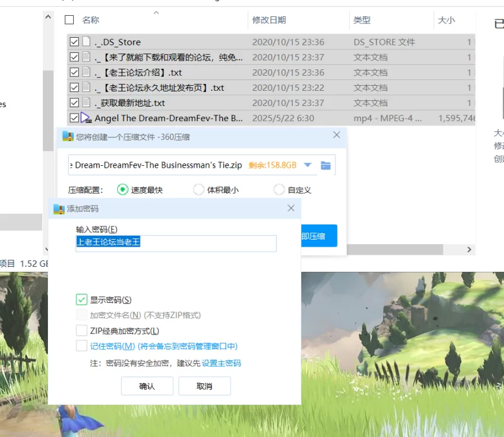Click the 添加密码 dialog title icon
Viewport: 504px width, 437px height.
[59, 209]
